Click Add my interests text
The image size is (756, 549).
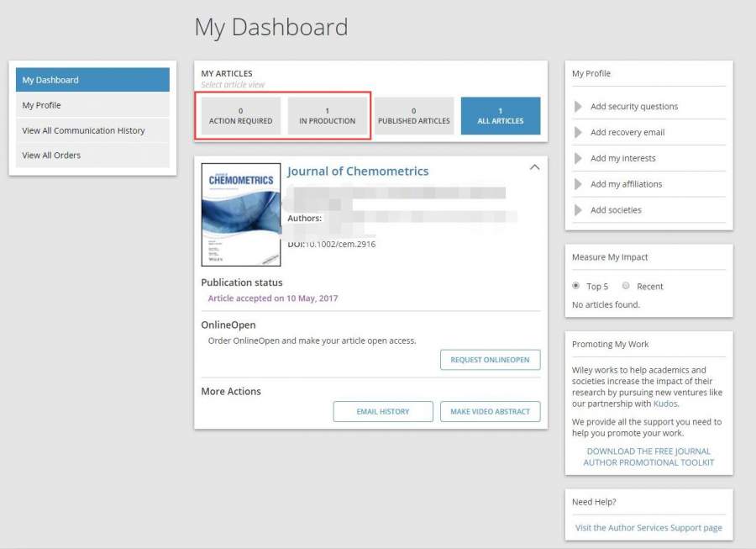[623, 158]
